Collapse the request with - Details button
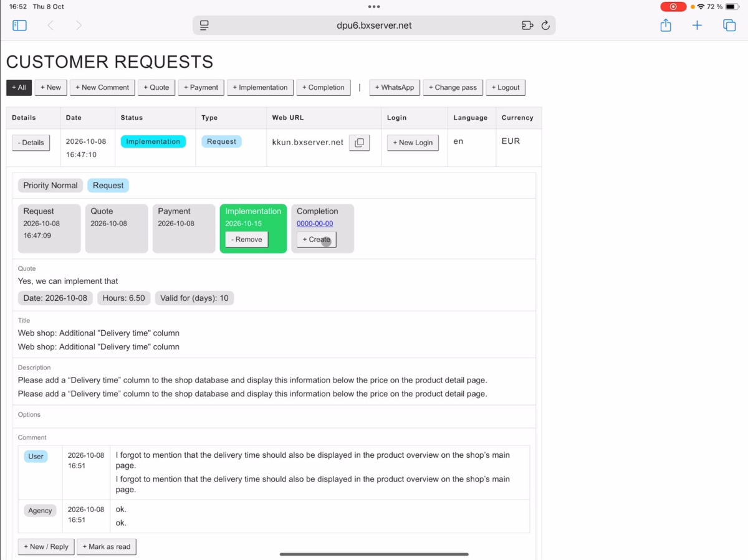This screenshot has height=560, width=748. pos(31,143)
